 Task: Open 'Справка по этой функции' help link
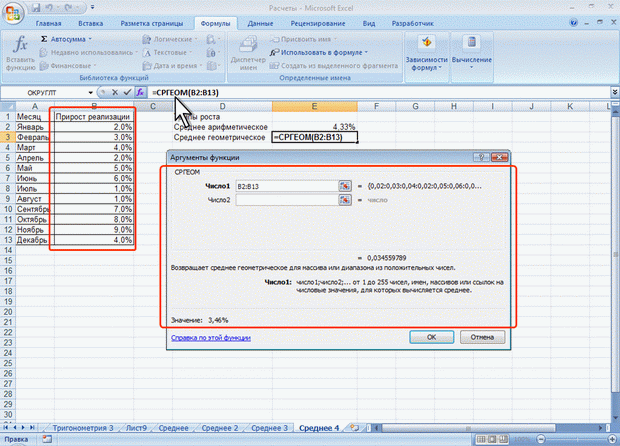click(211, 338)
